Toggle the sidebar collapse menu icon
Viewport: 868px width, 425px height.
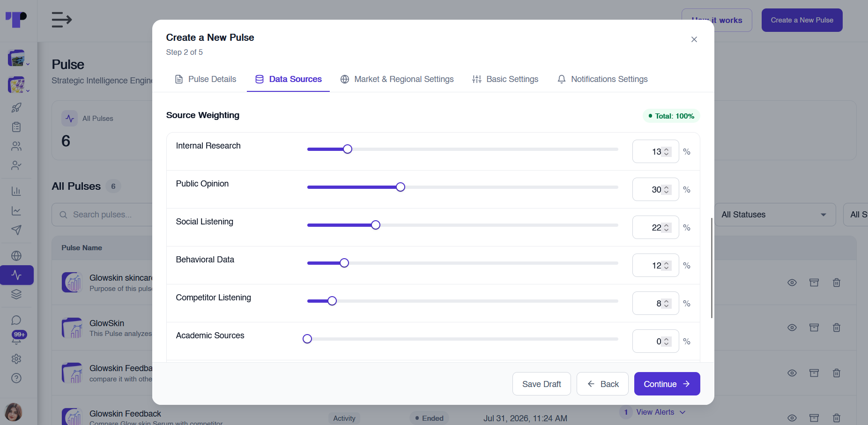pyautogui.click(x=61, y=20)
